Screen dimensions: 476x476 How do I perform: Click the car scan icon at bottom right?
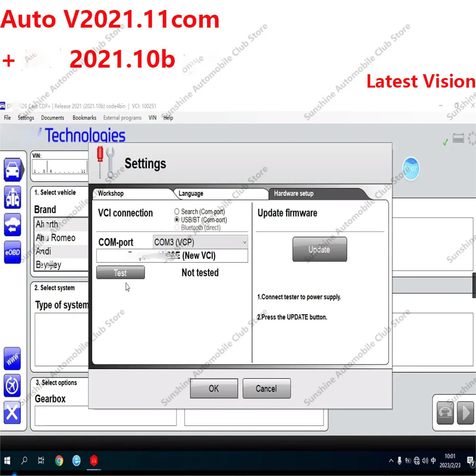(445, 413)
